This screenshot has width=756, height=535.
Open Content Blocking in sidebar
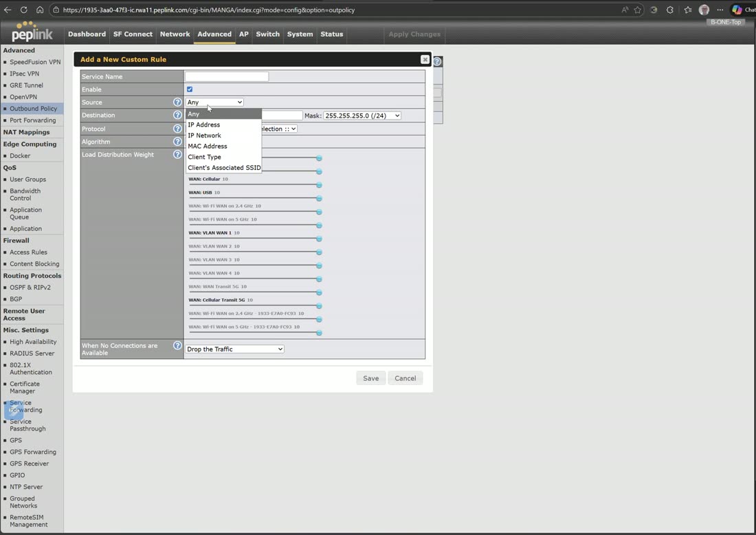click(34, 264)
